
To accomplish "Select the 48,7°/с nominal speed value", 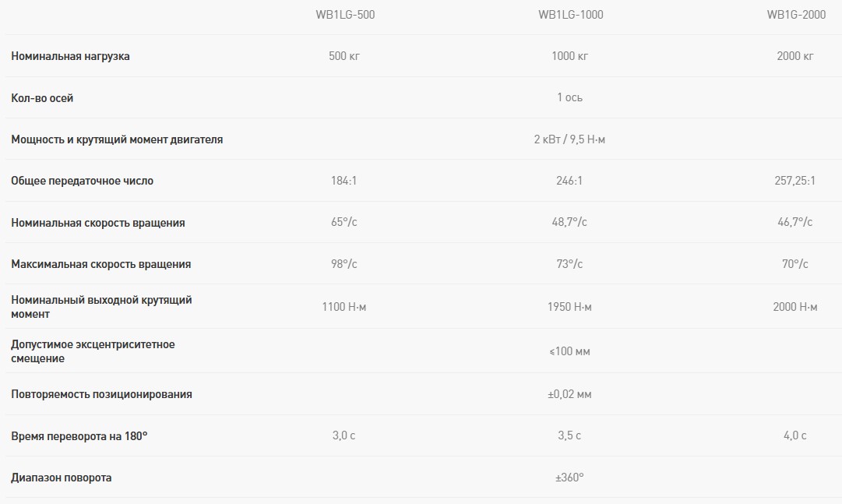I will tap(569, 223).
